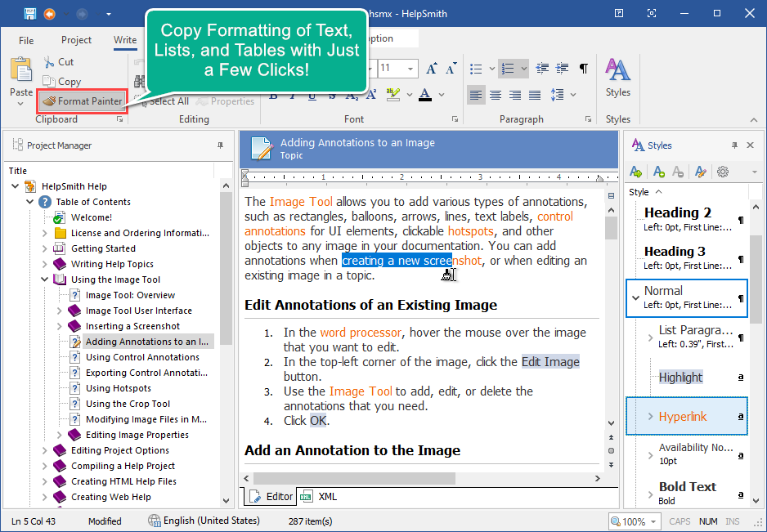Click the Apply Style icon in the Styles panel

[635, 172]
